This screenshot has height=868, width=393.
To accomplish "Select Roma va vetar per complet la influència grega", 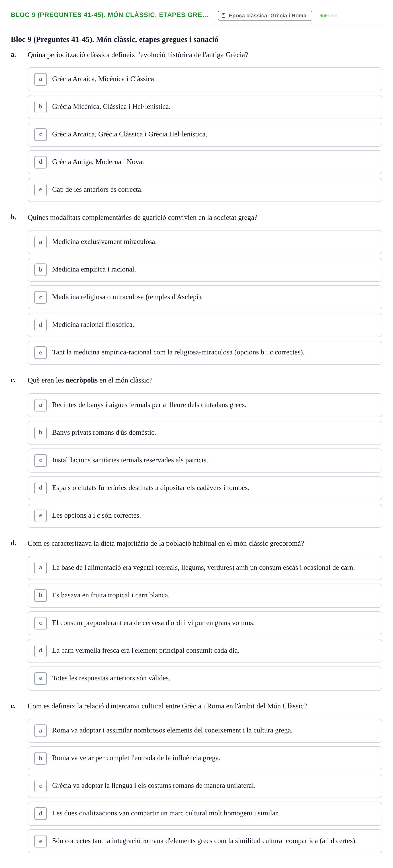I will tap(205, 758).
